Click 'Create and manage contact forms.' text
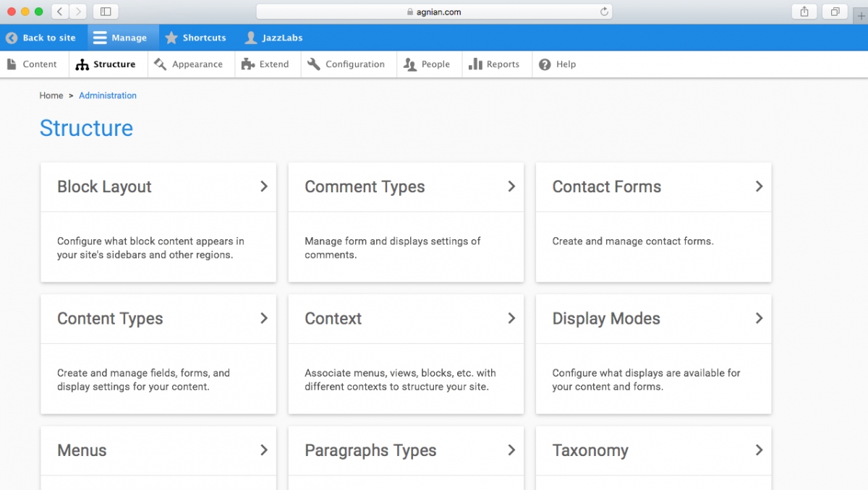 [633, 241]
